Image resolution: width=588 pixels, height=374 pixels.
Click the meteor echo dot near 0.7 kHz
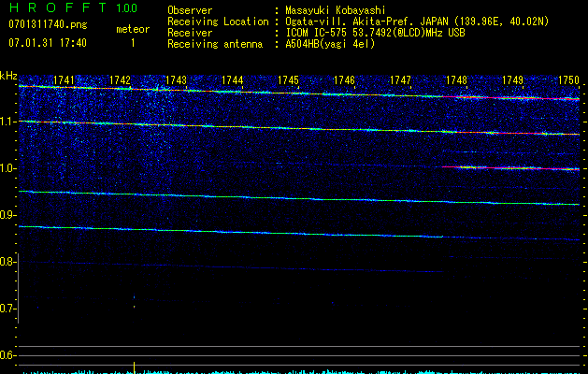pyautogui.click(x=135, y=307)
